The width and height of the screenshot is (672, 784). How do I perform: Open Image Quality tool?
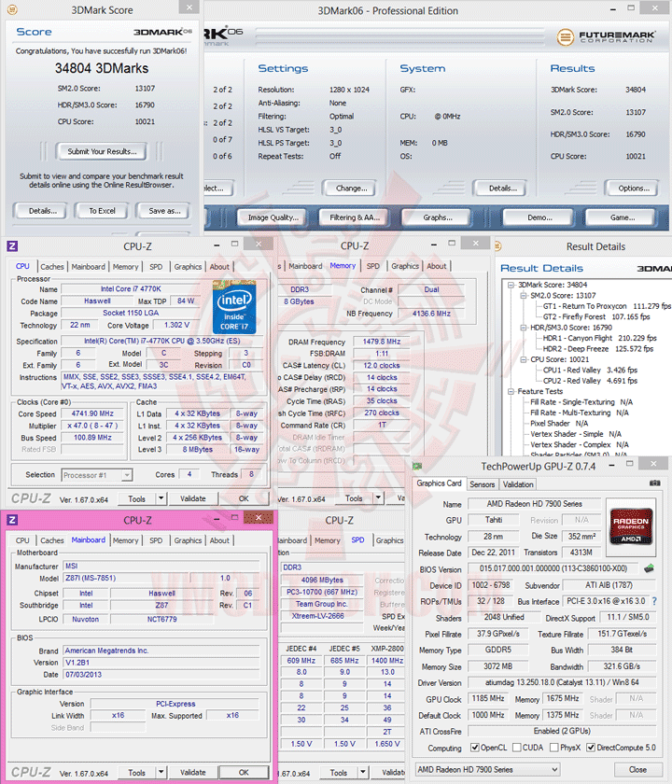[x=273, y=217]
